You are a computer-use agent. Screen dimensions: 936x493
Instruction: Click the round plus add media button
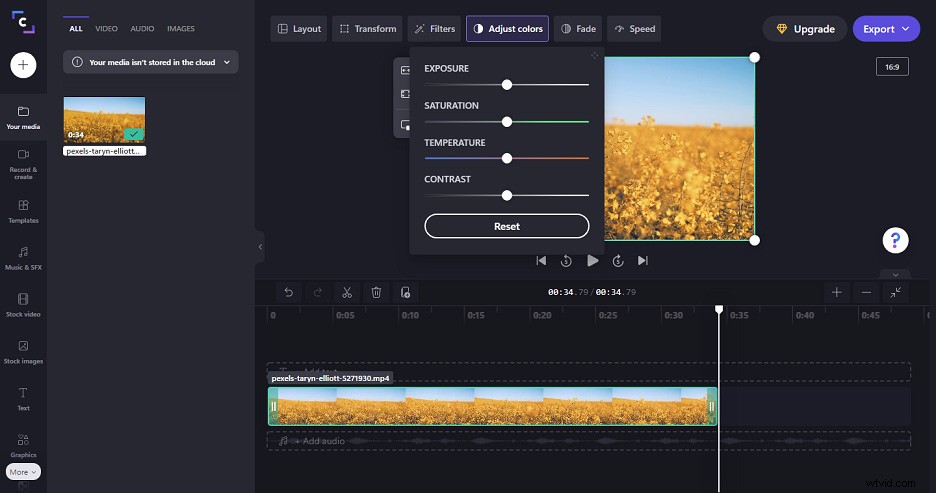23,64
